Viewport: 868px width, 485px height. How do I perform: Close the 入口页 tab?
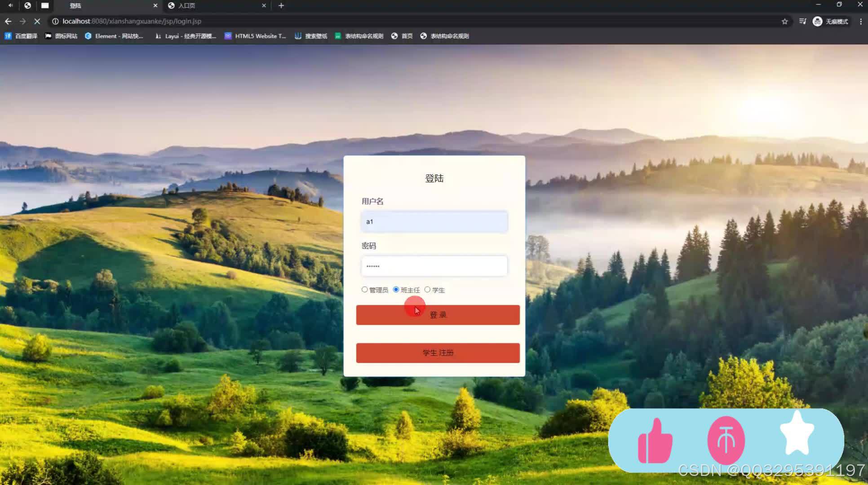264,5
